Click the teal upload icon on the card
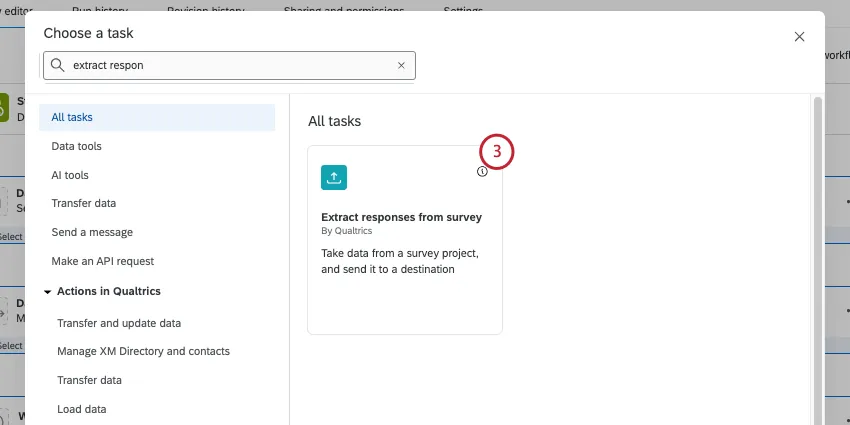The image size is (850, 425). [334, 177]
